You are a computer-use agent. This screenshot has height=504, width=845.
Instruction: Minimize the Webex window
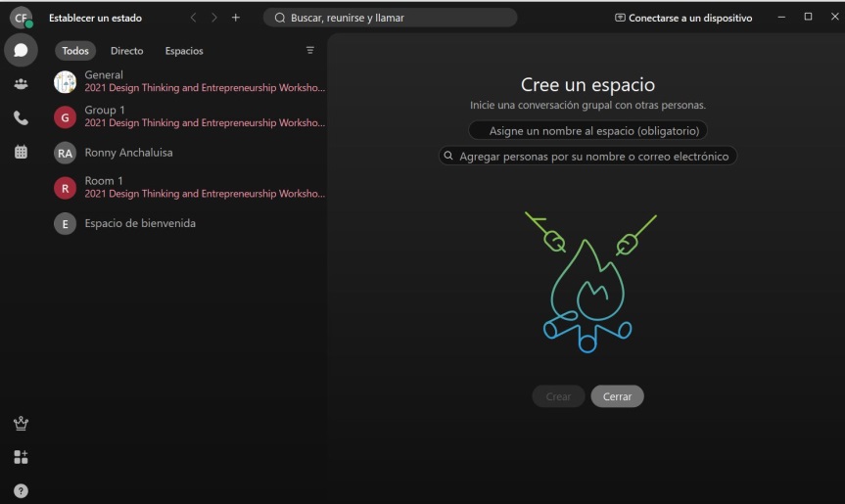click(781, 18)
